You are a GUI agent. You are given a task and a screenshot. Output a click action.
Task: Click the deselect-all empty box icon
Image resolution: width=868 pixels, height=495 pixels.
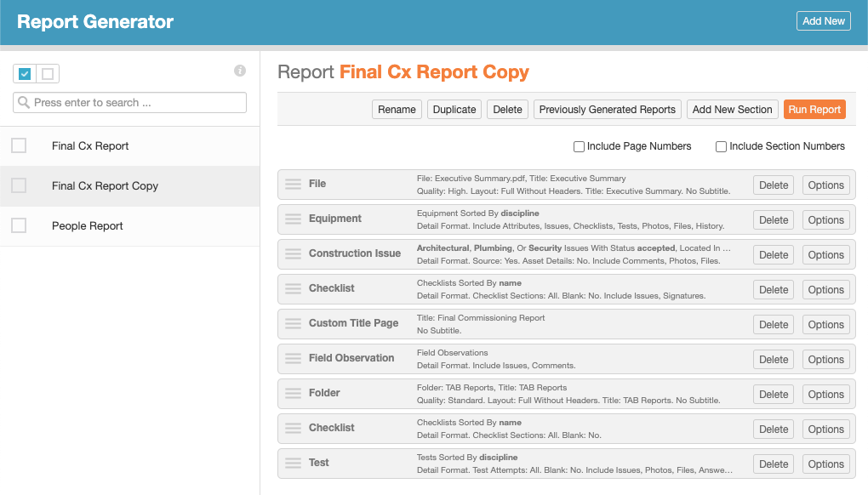(x=48, y=73)
